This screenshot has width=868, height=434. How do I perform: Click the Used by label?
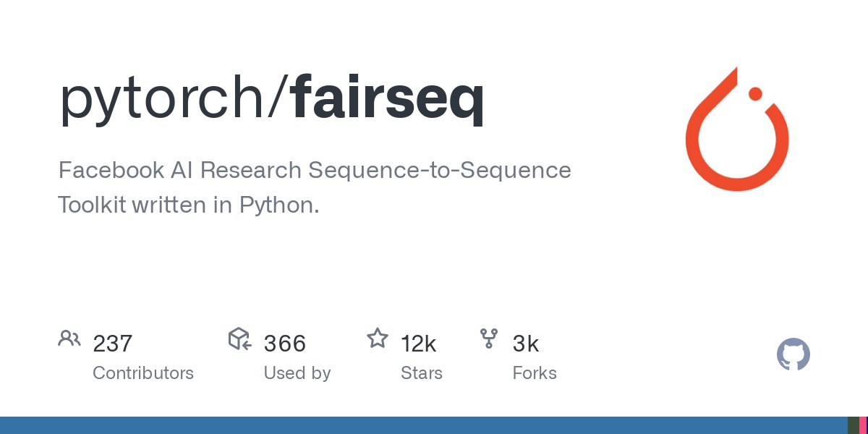tap(297, 373)
